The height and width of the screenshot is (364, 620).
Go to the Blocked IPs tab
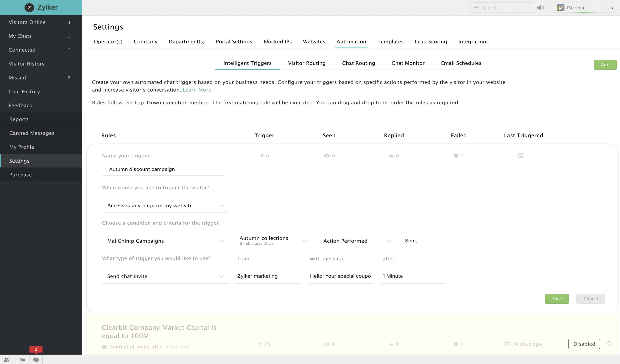point(278,42)
